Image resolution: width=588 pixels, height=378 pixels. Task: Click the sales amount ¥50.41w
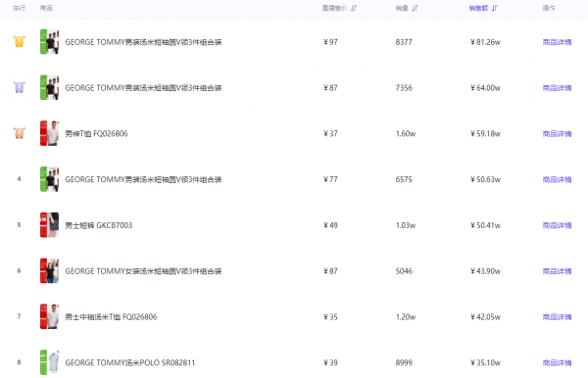(486, 225)
